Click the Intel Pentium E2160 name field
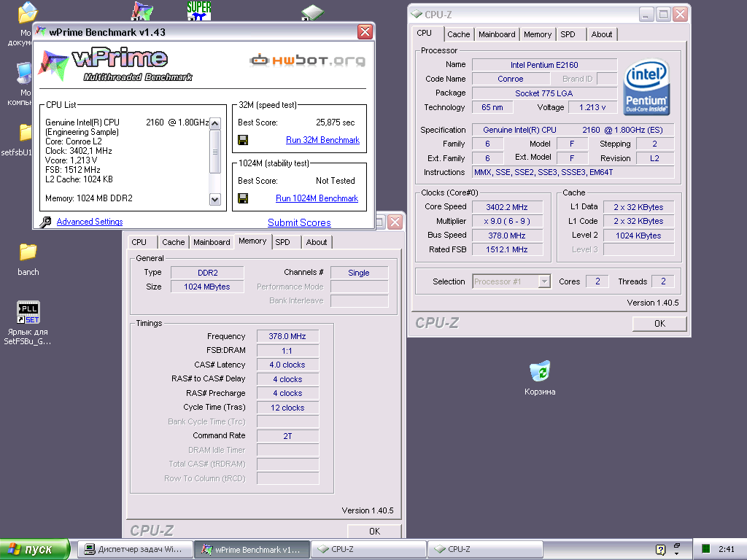The width and height of the screenshot is (747, 560). pos(544,65)
